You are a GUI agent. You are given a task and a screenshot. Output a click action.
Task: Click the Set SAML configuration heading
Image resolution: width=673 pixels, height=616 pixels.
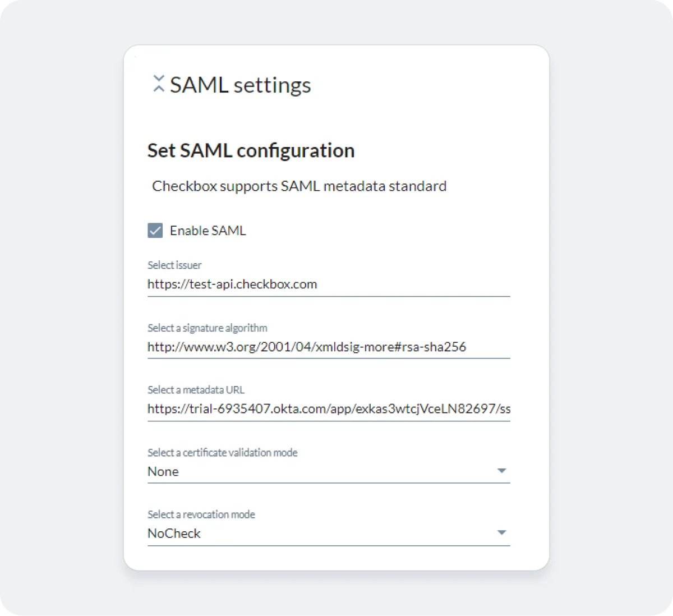[251, 150]
